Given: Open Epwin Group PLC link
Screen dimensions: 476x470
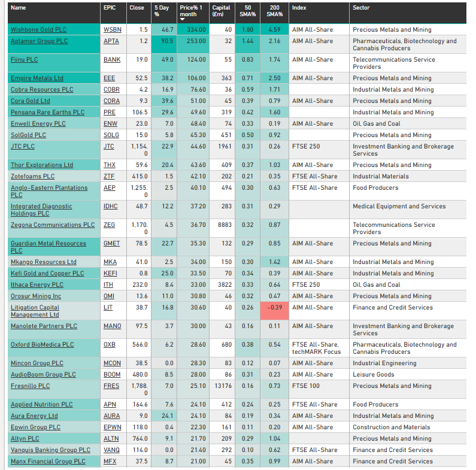Looking at the screenshot, I should click(x=35, y=427).
